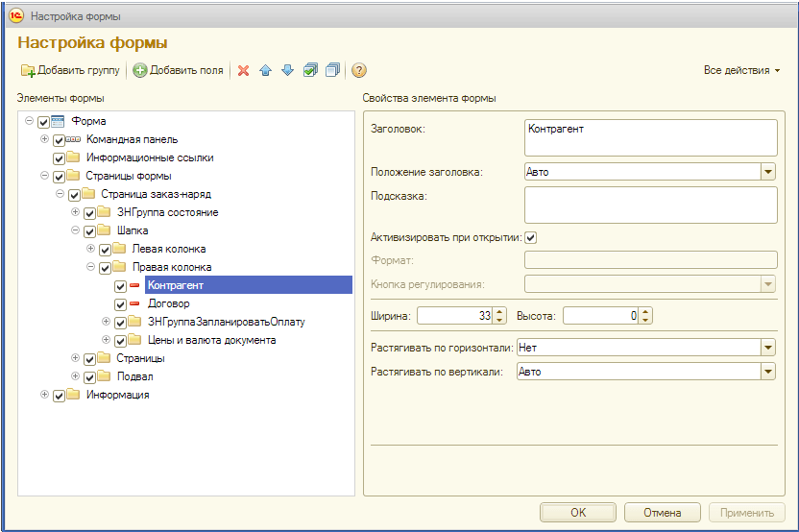Image resolution: width=799 pixels, height=532 pixels.
Task: Click the Отмена button
Action: tap(662, 513)
